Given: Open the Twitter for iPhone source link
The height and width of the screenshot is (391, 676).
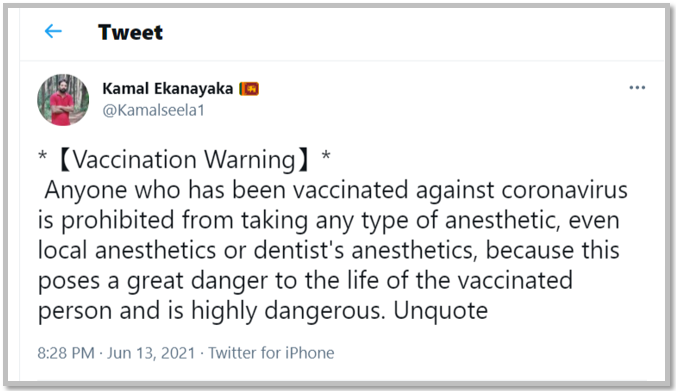Looking at the screenshot, I should 271,353.
